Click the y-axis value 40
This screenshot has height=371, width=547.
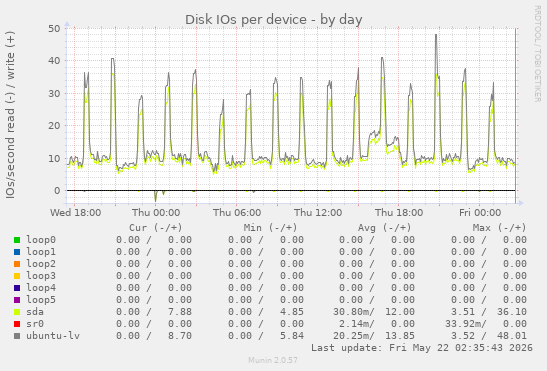tap(54, 61)
